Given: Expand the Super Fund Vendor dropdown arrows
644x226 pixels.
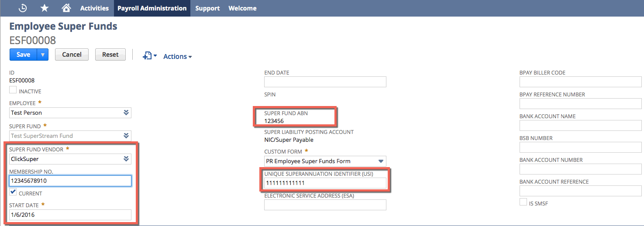Looking at the screenshot, I should tap(126, 159).
